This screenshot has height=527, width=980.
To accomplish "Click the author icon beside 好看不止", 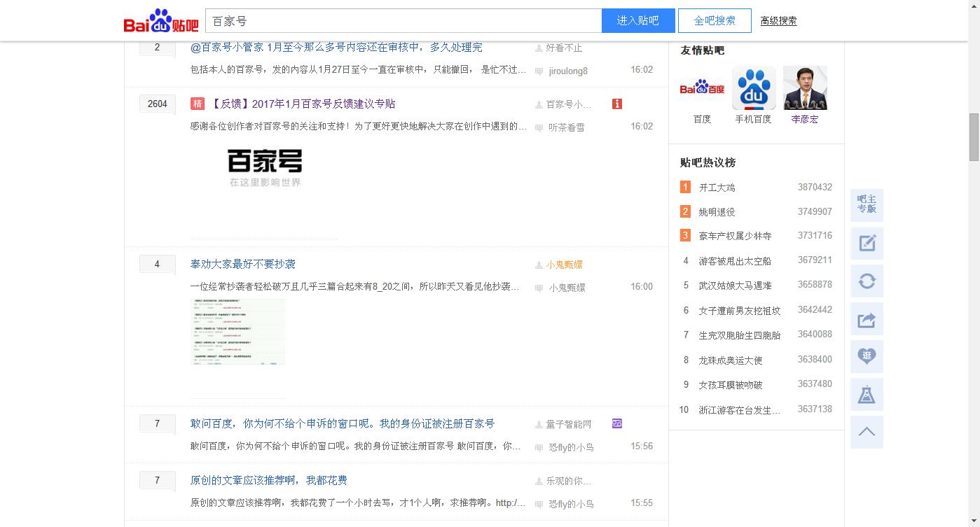I will coord(539,48).
